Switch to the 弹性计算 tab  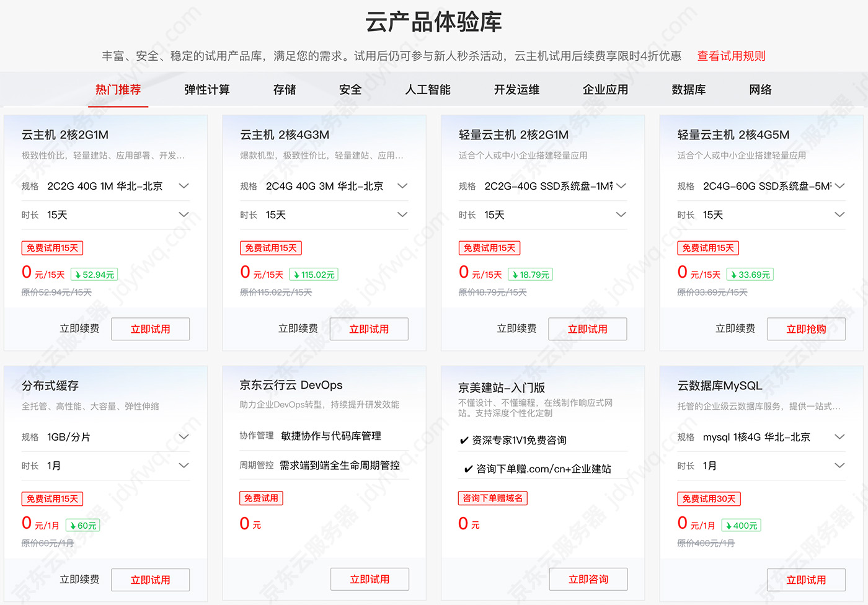[x=207, y=90]
